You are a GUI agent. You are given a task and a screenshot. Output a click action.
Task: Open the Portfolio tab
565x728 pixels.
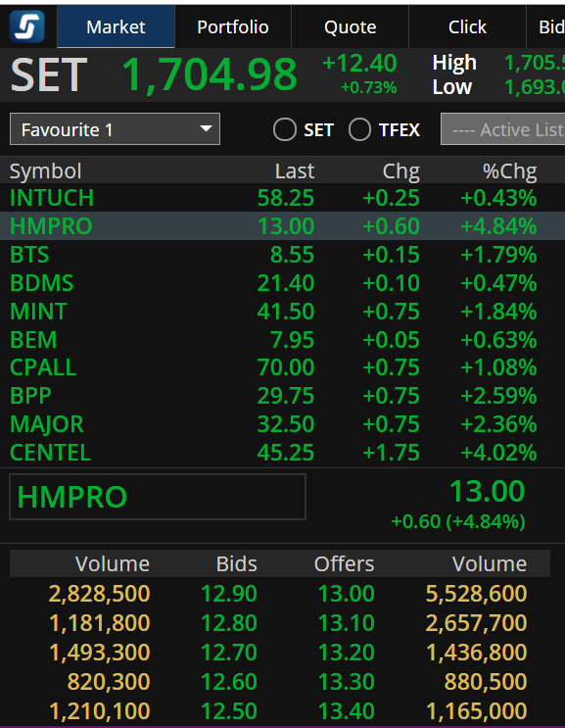coord(233,26)
